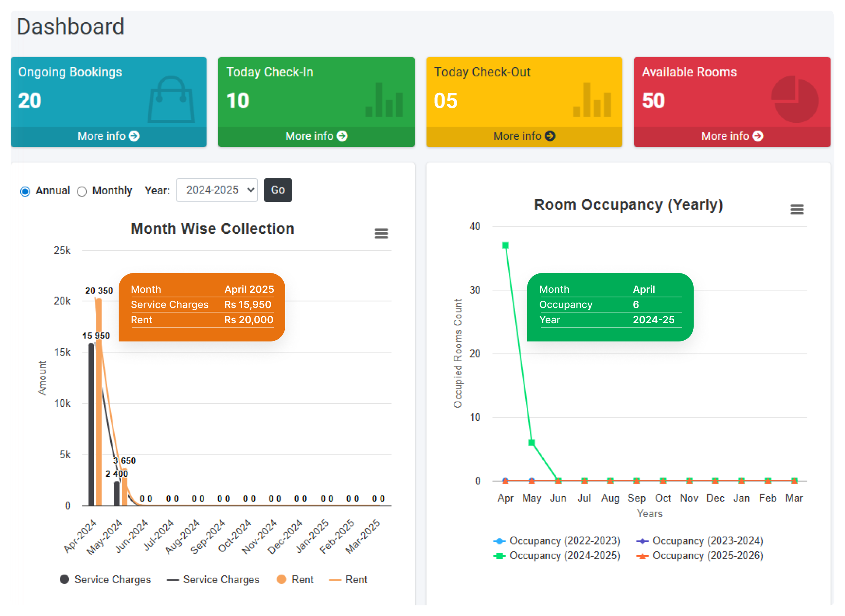
Task: Toggle Service Charges column legend dark dot
Action: [x=64, y=579]
